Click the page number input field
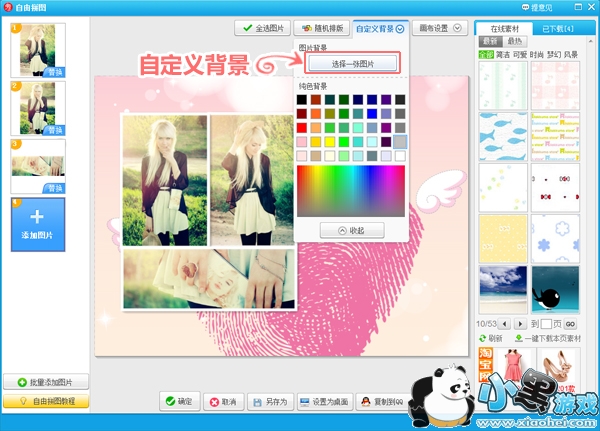600x431 pixels. coord(546,324)
